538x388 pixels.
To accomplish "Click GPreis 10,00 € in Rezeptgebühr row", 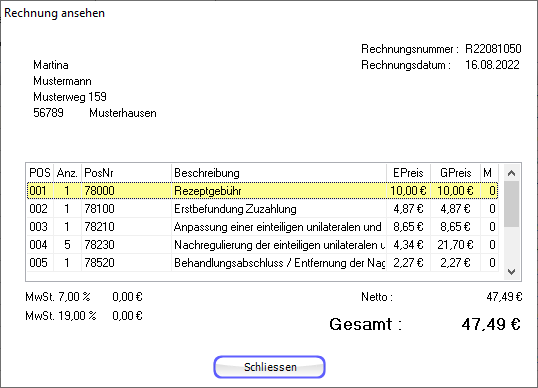I will point(455,191).
